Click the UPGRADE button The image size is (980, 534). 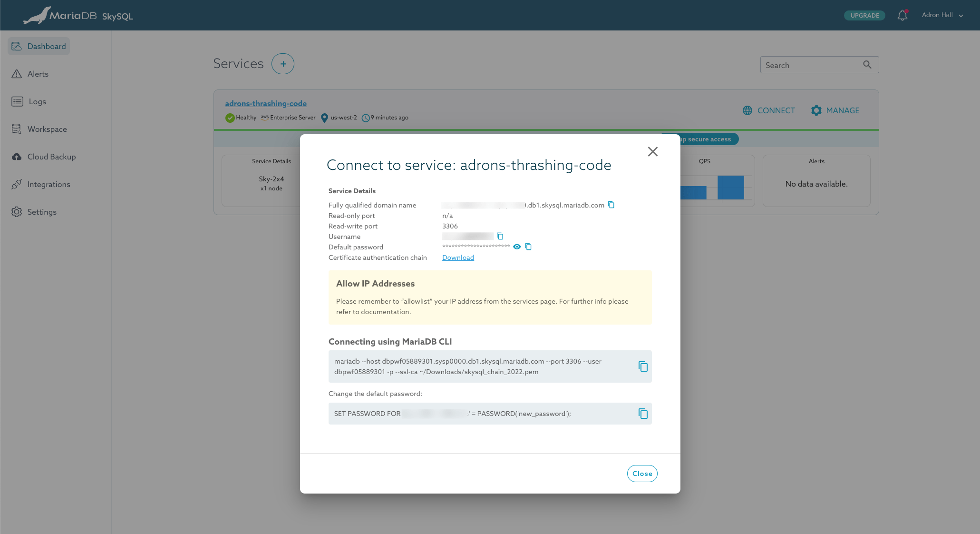pyautogui.click(x=864, y=15)
